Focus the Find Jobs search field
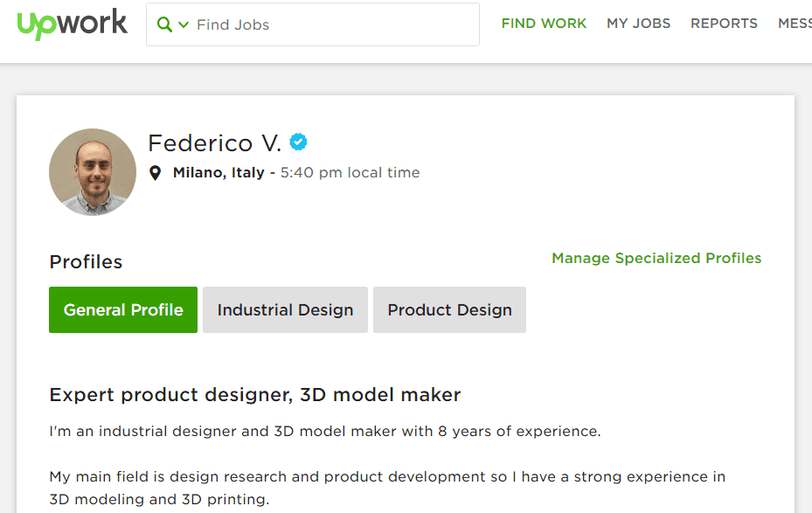The width and height of the screenshot is (812, 513). click(332, 24)
